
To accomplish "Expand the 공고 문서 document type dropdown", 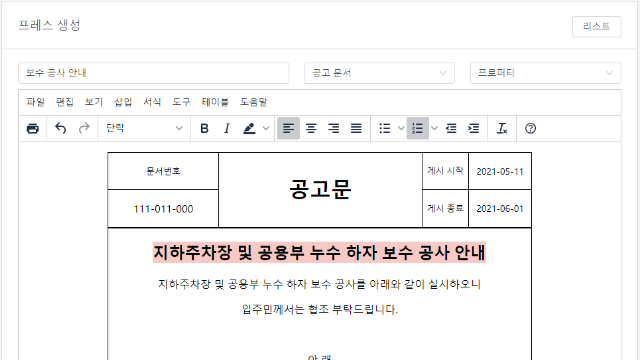I will click(x=379, y=73).
